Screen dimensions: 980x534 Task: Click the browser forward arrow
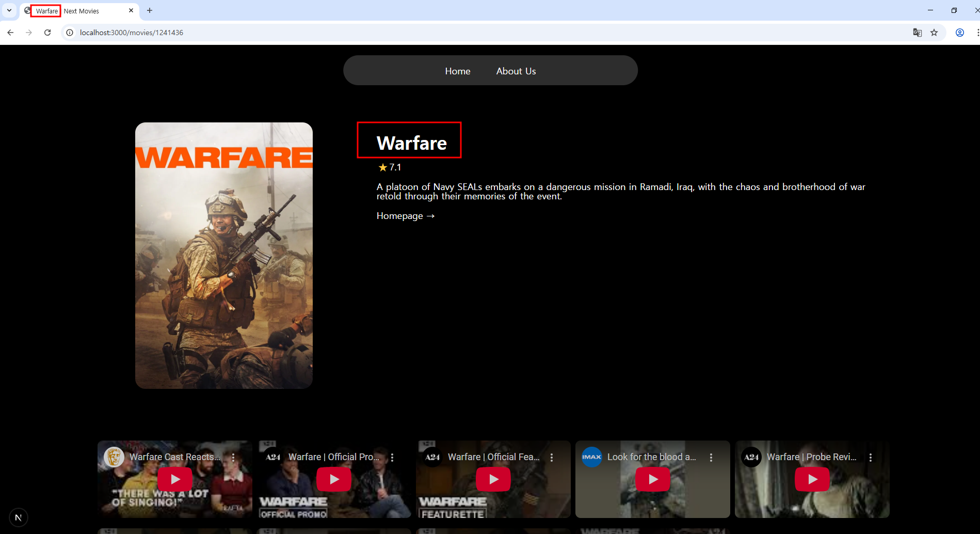[29, 33]
